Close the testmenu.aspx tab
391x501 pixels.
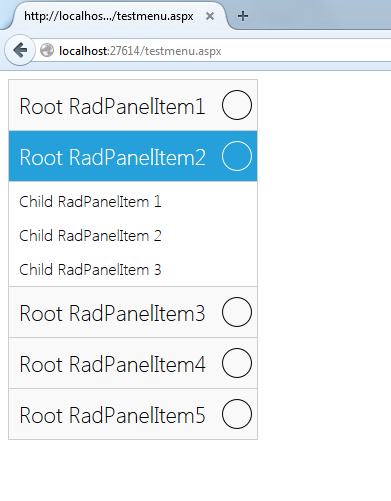[x=210, y=16]
